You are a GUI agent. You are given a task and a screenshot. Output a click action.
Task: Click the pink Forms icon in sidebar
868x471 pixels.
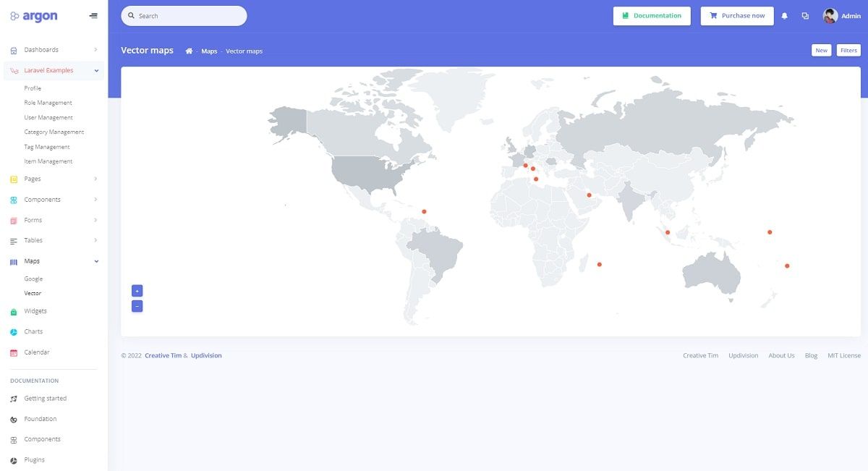click(14, 220)
